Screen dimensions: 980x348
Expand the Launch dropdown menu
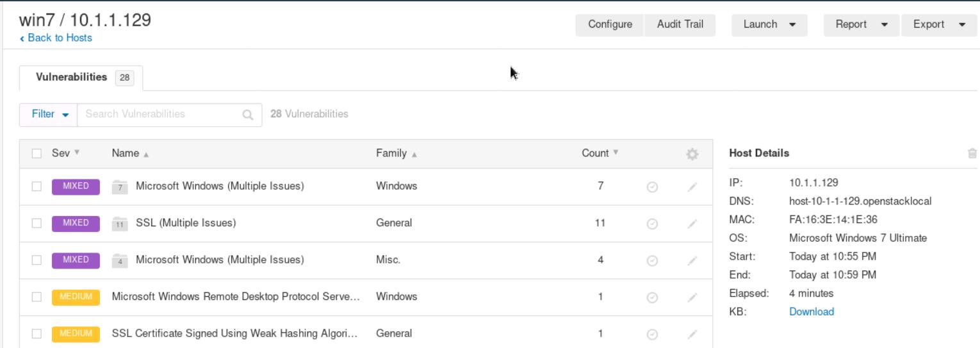click(x=769, y=24)
